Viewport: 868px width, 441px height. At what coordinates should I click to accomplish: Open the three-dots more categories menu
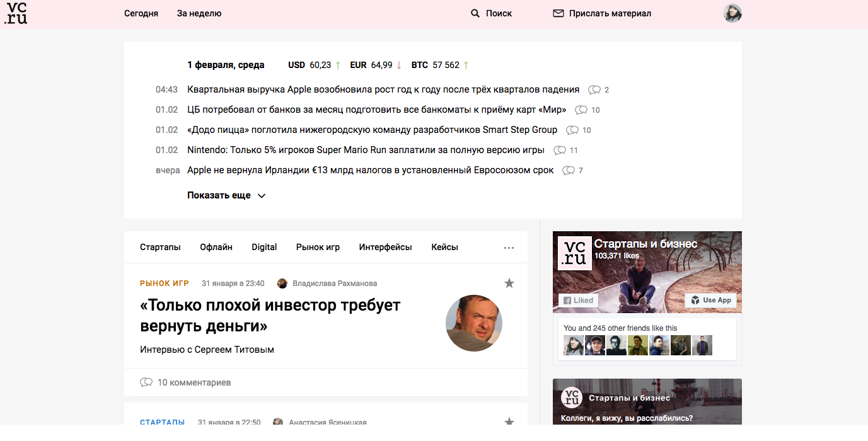pyautogui.click(x=509, y=248)
